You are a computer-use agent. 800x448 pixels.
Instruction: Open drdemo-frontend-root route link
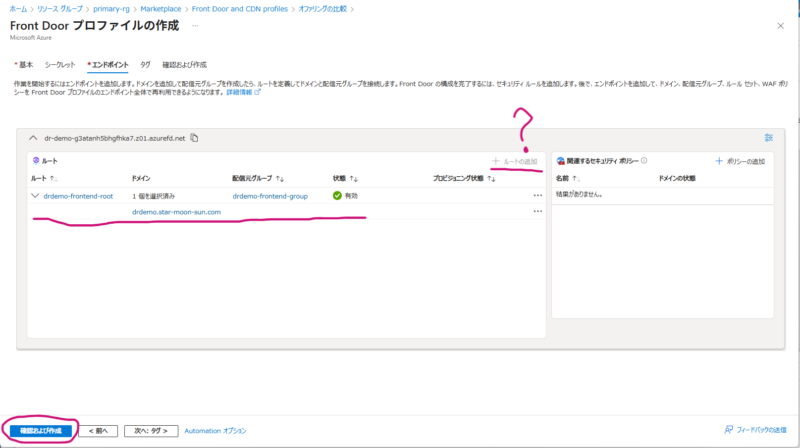pos(78,196)
